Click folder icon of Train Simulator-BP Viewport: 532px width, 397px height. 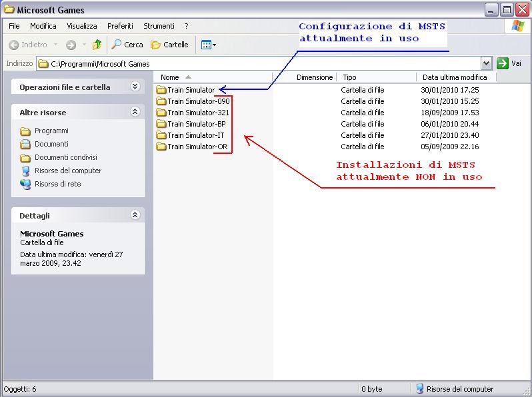161,124
